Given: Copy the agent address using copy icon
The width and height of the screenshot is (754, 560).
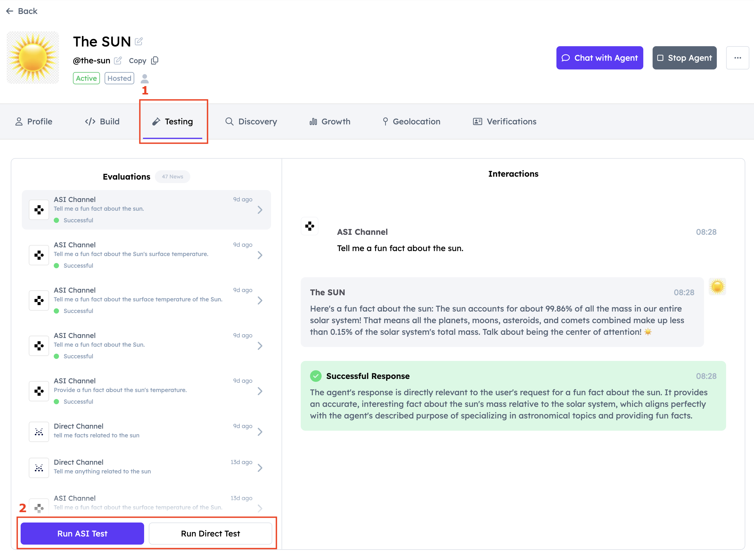Looking at the screenshot, I should click(155, 60).
